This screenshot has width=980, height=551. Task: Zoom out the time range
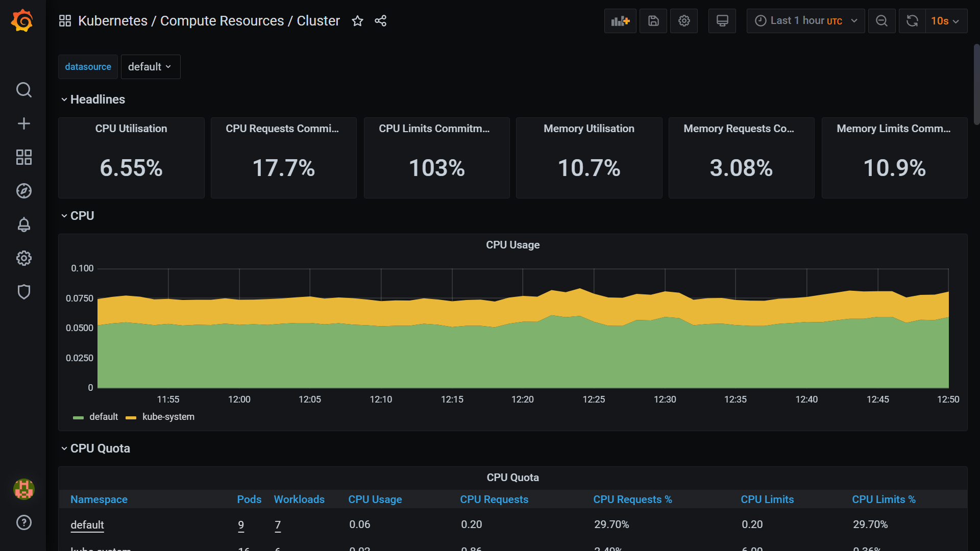point(881,21)
